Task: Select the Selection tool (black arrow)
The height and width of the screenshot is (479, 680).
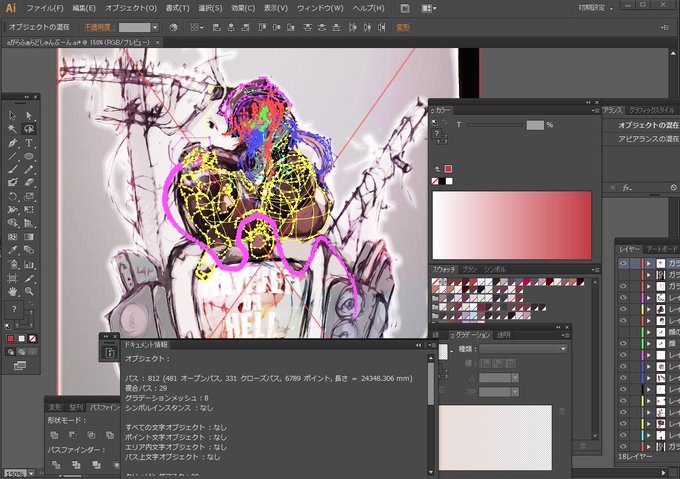Action: [12, 115]
